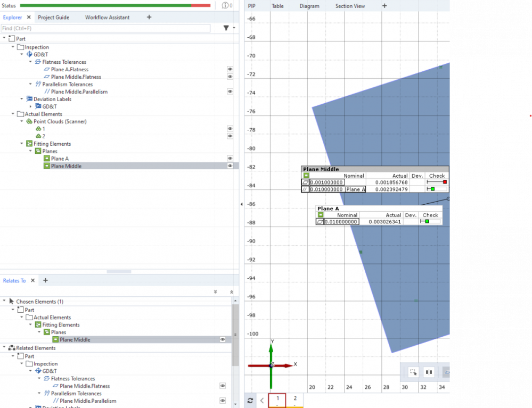Click the info icon beside the Status bar
The image size is (532, 408).
pyautogui.click(x=226, y=5)
